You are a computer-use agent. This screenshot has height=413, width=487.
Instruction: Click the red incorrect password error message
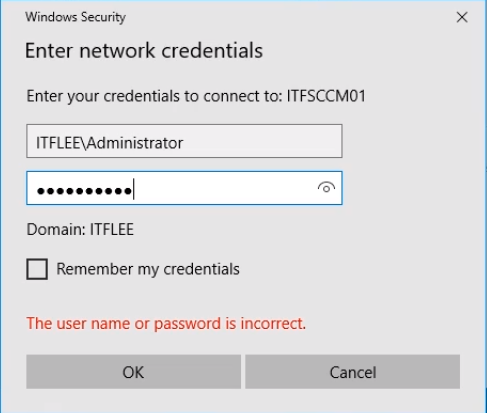click(166, 323)
